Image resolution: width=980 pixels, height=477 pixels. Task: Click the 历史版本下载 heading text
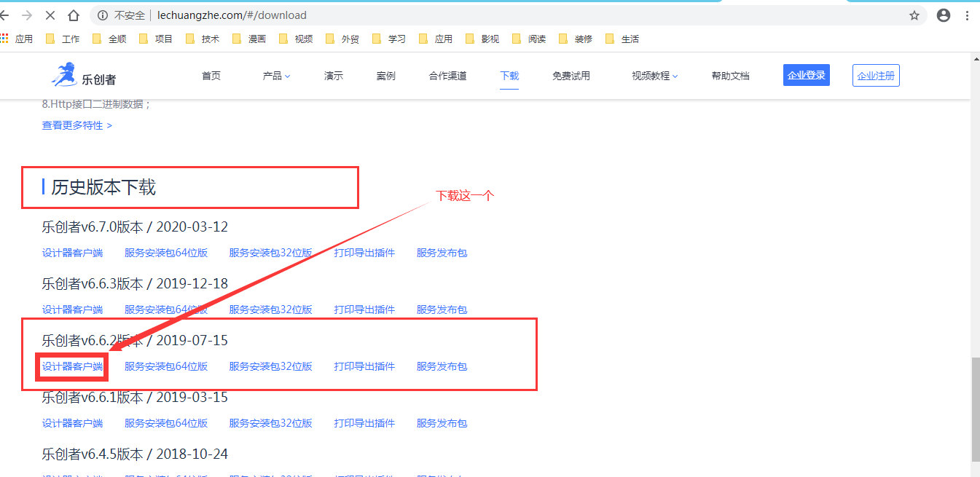coord(103,188)
